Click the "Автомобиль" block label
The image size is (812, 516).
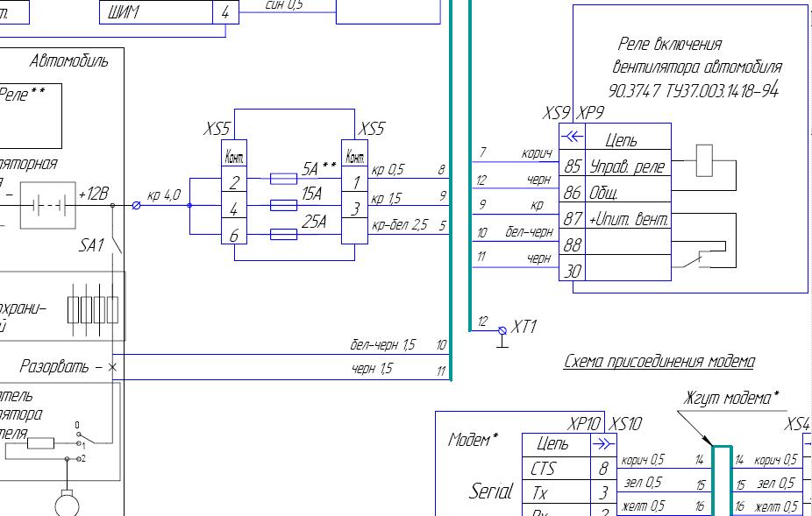[69, 61]
